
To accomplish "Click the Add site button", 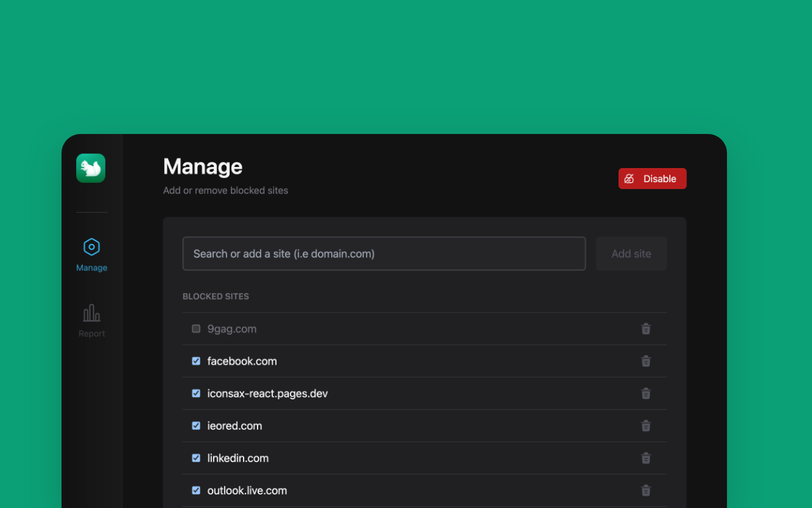I will coord(631,253).
